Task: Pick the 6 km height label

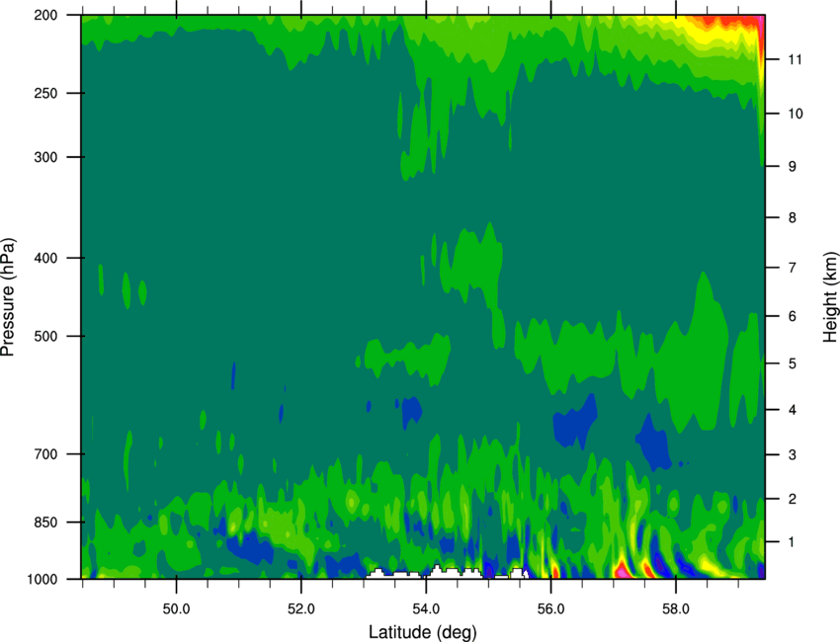Action: pyautogui.click(x=793, y=316)
